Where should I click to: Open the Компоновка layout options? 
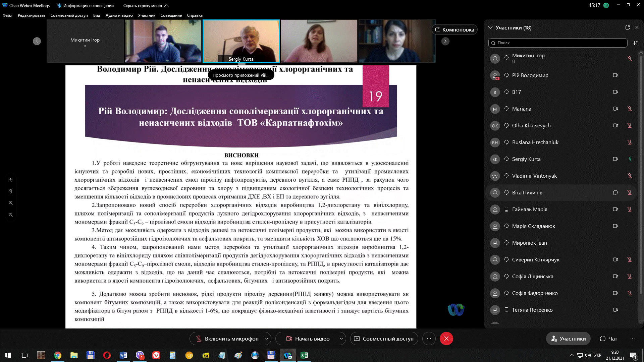pyautogui.click(x=454, y=29)
